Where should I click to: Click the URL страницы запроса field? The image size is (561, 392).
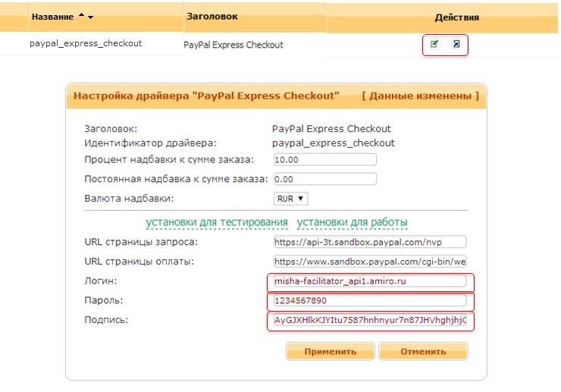[369, 242]
